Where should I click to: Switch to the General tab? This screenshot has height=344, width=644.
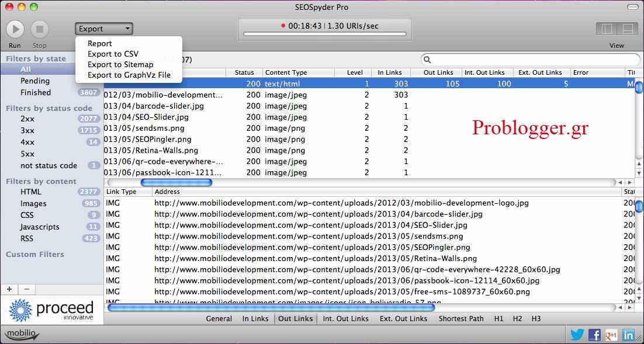tap(219, 318)
